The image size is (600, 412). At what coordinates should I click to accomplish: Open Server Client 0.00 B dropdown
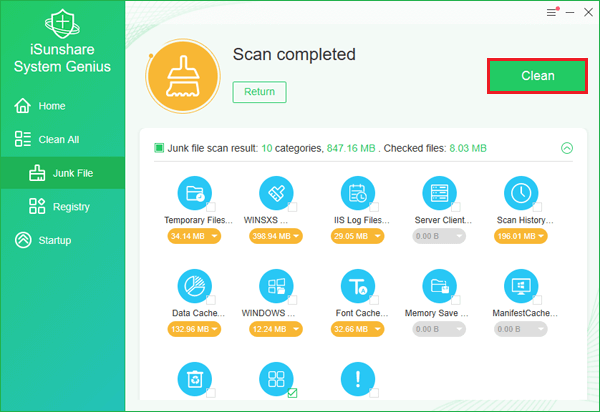click(439, 236)
